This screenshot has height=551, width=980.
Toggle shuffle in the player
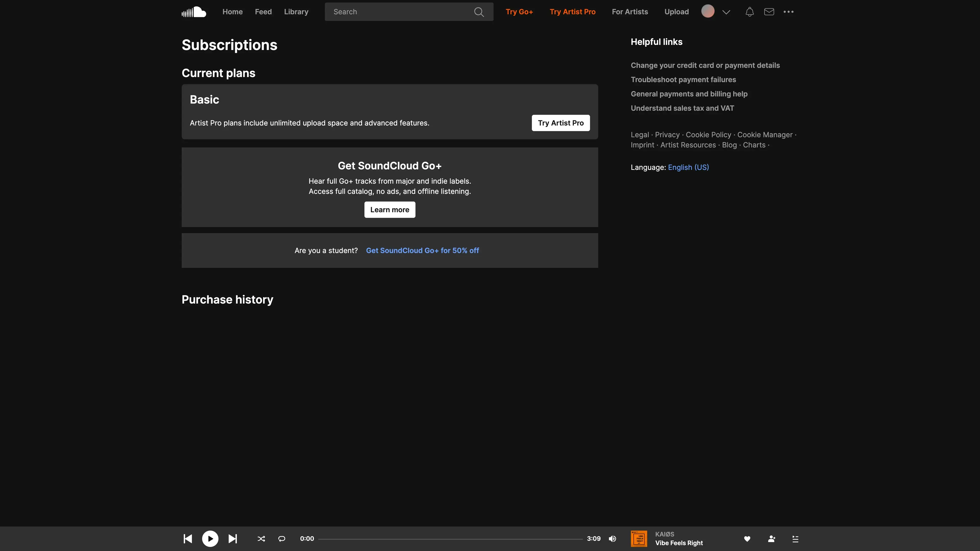[x=261, y=539]
